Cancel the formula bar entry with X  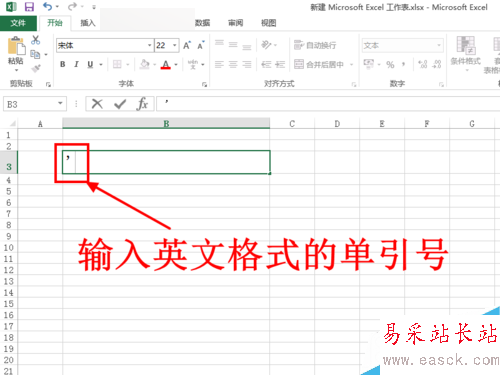click(97, 104)
